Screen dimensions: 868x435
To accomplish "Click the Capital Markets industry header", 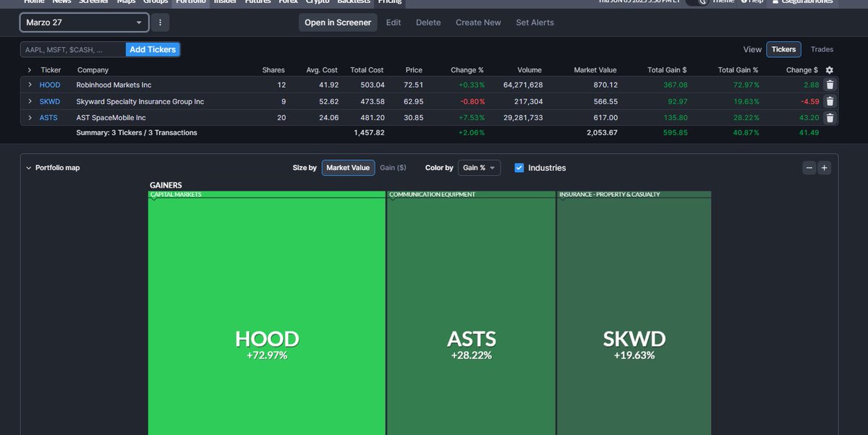I will pos(267,194).
